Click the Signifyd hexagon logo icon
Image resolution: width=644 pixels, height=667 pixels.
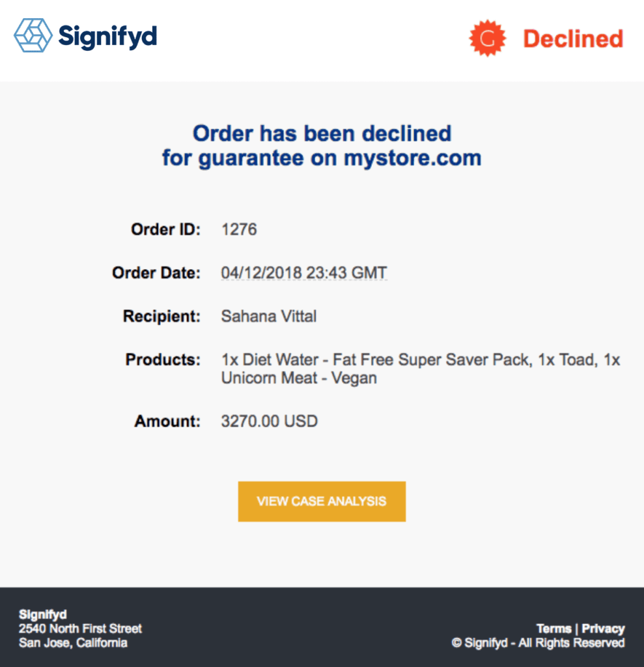point(33,35)
